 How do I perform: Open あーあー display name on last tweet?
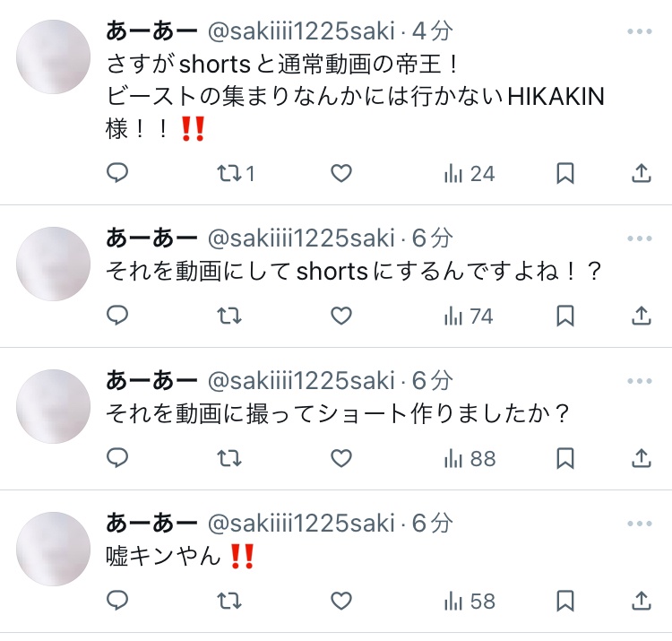pyautogui.click(x=151, y=523)
